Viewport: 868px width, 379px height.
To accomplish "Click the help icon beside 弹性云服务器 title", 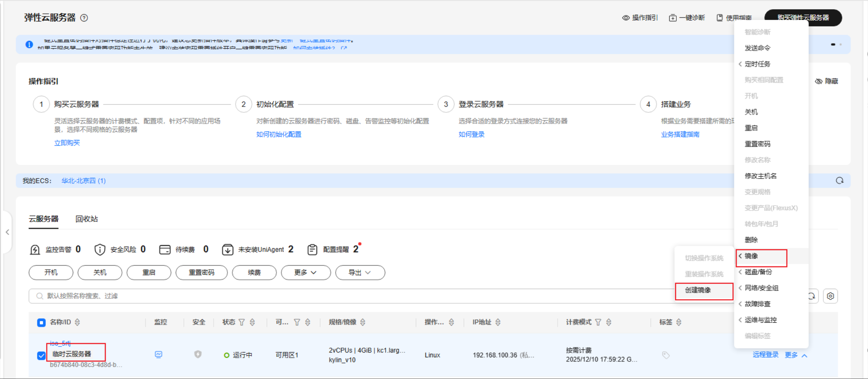I will (x=84, y=18).
